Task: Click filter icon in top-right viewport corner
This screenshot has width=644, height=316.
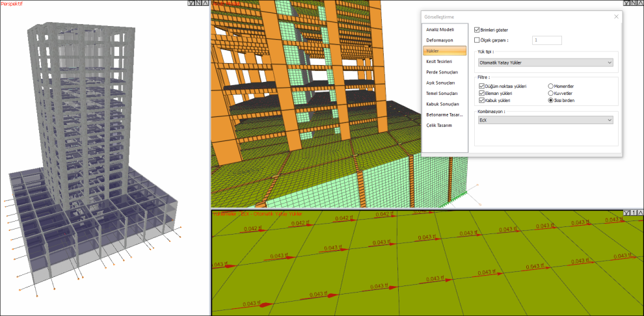Action: coord(626,3)
